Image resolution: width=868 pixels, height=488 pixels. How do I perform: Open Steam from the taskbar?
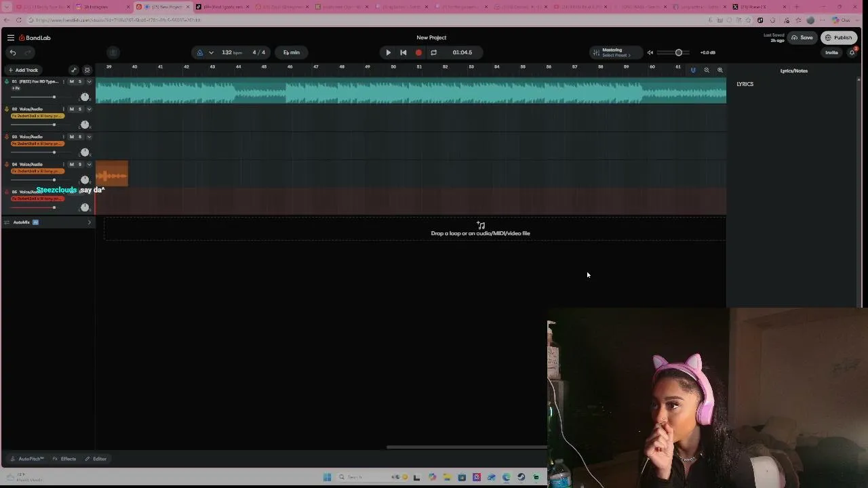click(x=521, y=477)
